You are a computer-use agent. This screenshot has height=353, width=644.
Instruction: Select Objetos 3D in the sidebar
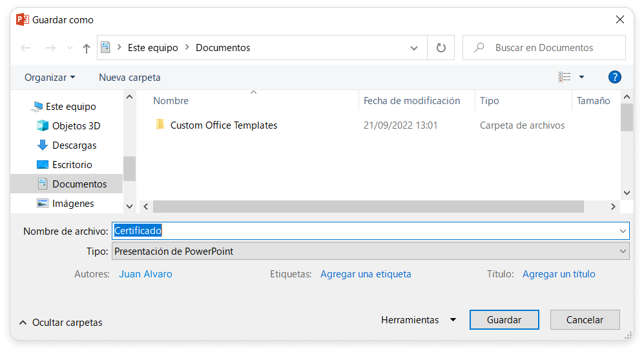click(76, 126)
